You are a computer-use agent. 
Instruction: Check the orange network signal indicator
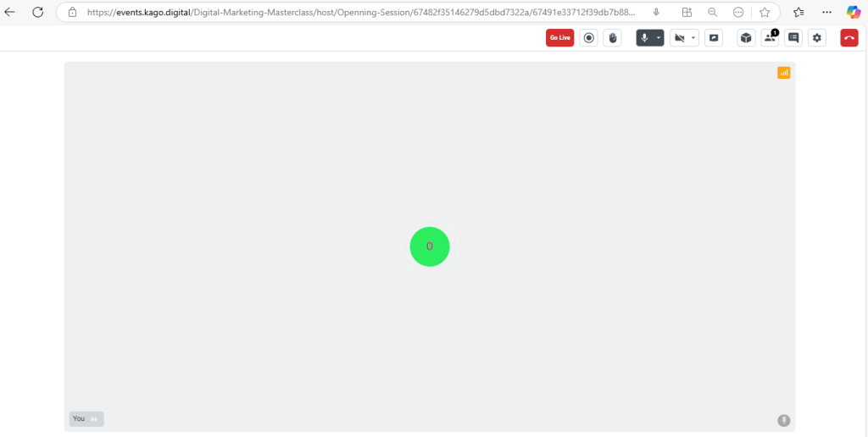784,73
